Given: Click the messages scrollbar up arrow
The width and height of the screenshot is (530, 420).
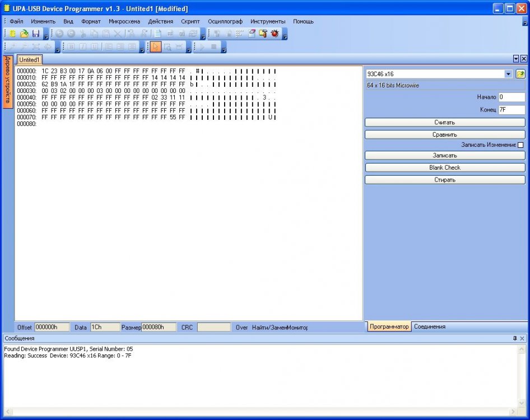Looking at the screenshot, I should [522, 349].
